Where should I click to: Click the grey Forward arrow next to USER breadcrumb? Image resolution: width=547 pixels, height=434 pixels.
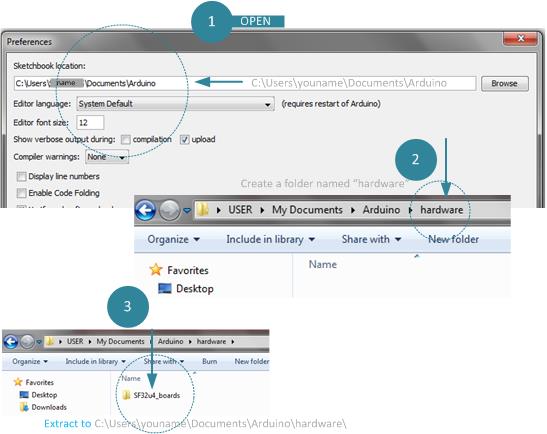[170, 210]
